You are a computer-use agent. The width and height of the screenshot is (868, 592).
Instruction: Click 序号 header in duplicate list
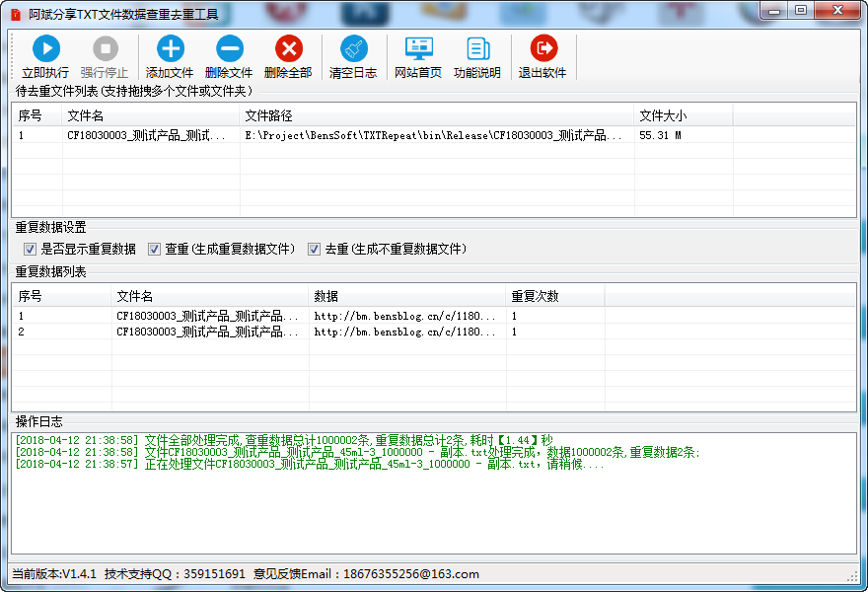click(x=62, y=296)
